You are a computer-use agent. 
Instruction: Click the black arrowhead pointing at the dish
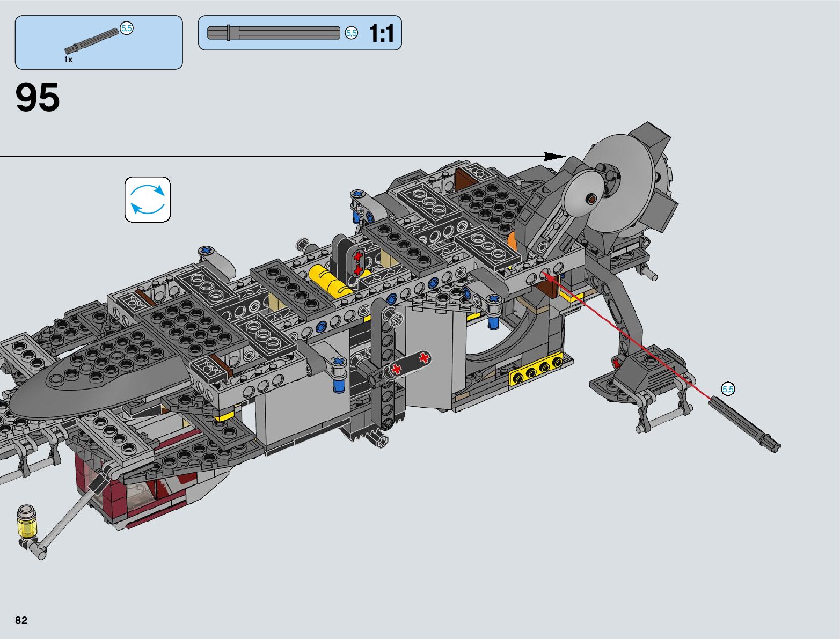point(554,156)
